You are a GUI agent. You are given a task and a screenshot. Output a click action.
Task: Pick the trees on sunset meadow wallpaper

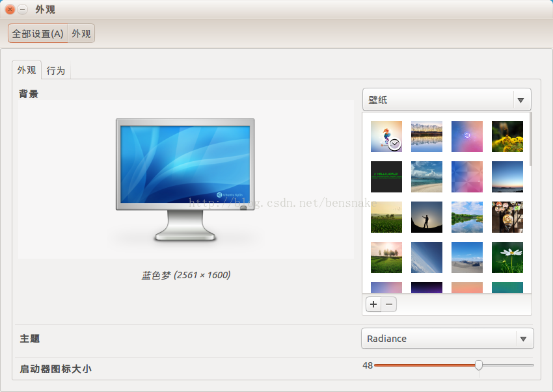point(386,257)
